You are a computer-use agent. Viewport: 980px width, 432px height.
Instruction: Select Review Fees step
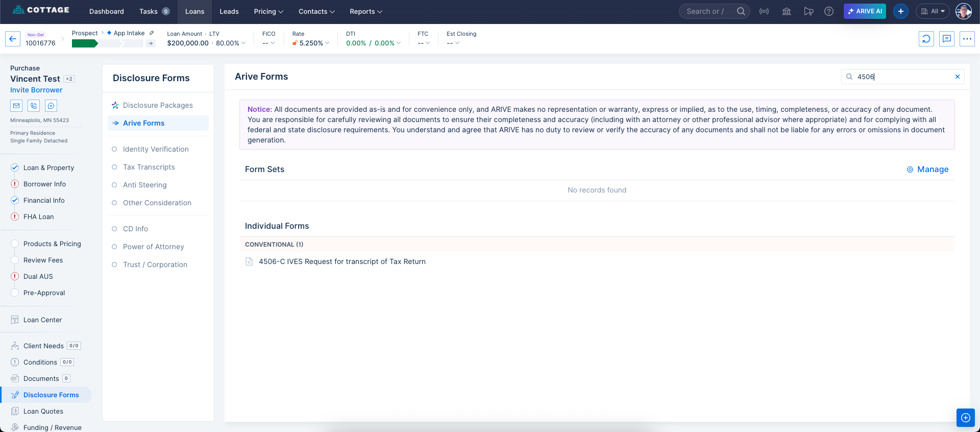coord(43,260)
